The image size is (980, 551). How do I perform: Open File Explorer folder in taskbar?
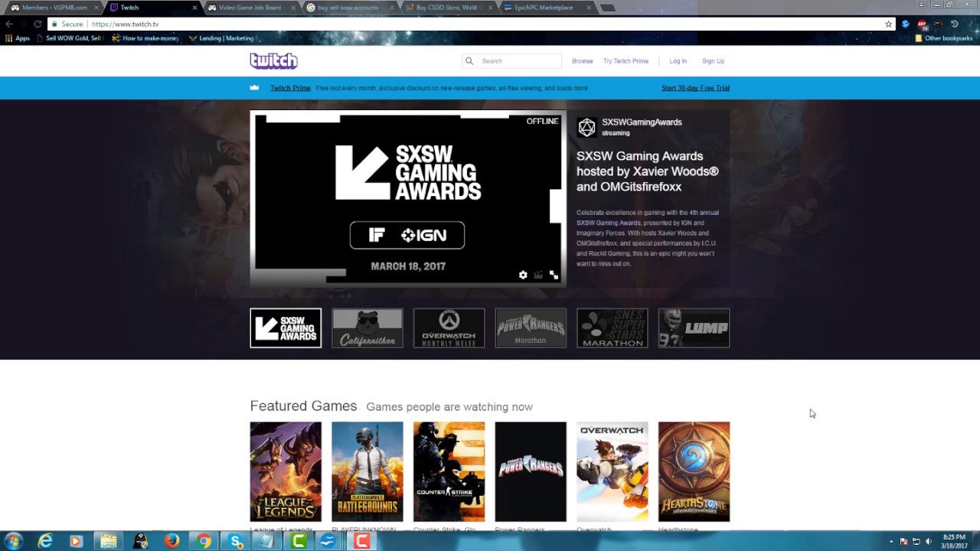pyautogui.click(x=108, y=541)
